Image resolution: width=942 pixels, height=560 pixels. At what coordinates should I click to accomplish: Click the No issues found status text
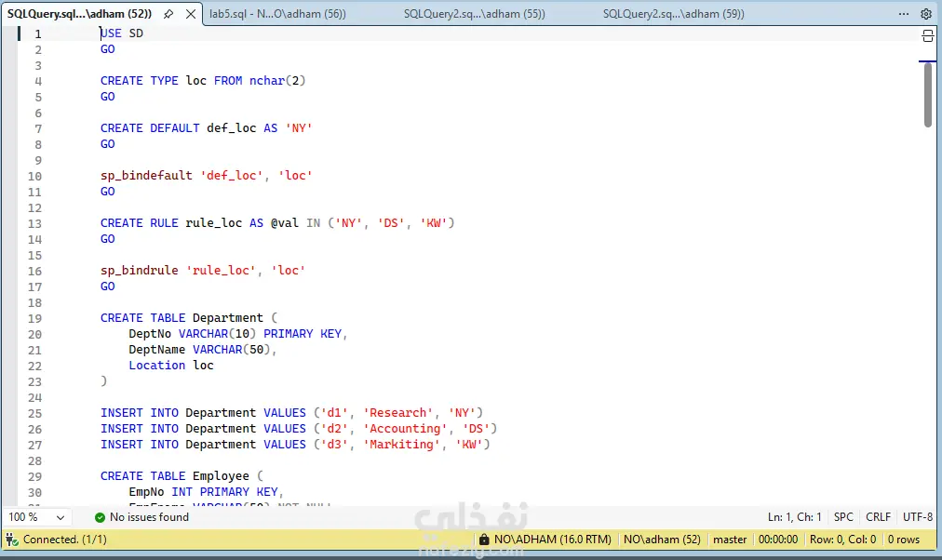[x=149, y=517]
